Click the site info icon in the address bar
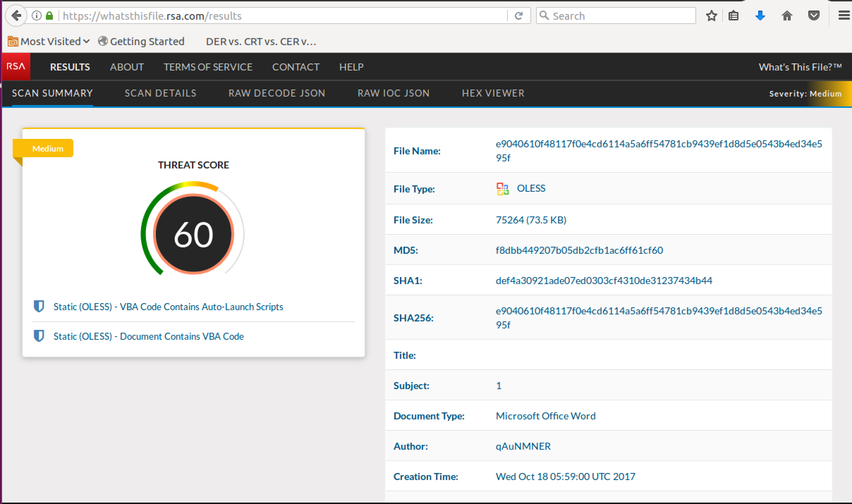Viewport: 852px width, 504px height. [37, 16]
